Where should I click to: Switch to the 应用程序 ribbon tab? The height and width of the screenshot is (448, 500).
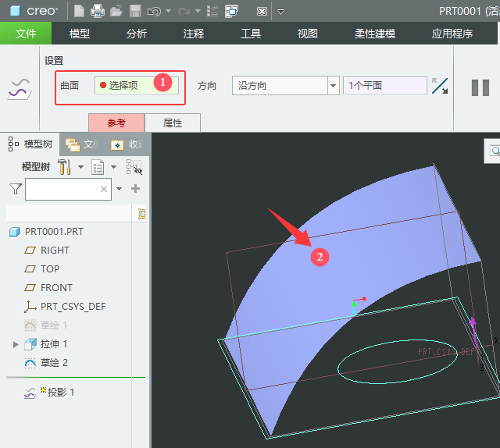tap(452, 33)
